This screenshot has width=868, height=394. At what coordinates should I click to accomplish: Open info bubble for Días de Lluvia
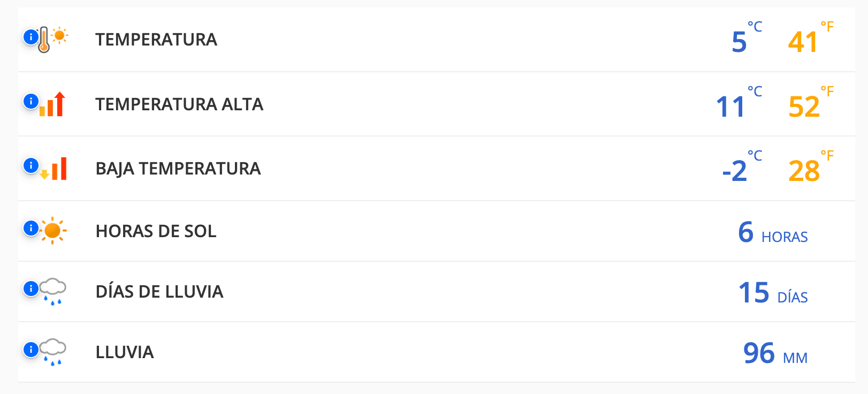31,289
